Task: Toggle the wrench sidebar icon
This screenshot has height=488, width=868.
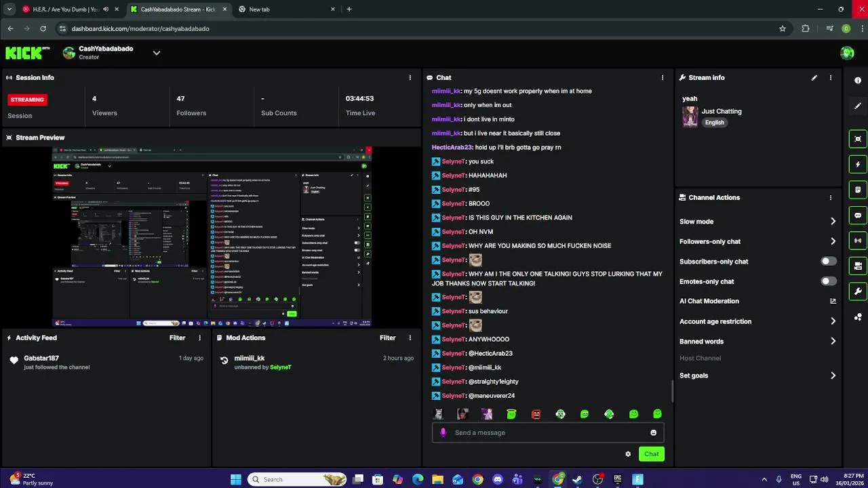Action: (858, 291)
